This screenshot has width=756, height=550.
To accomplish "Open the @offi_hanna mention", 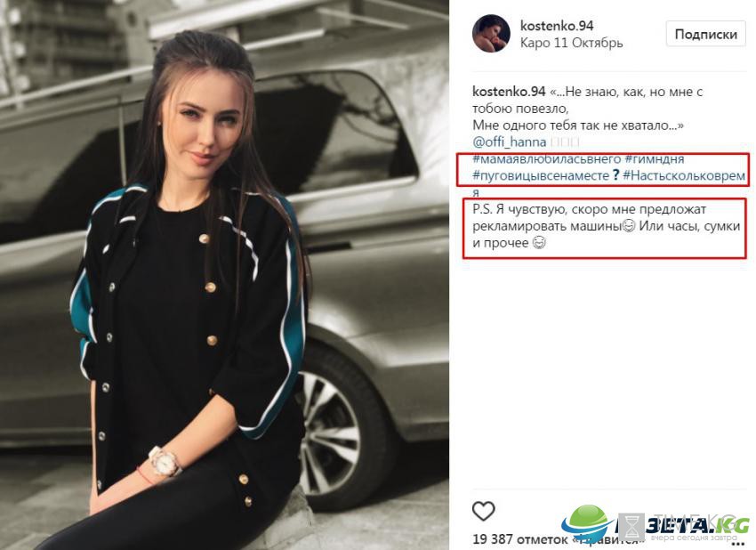I will coord(509,142).
